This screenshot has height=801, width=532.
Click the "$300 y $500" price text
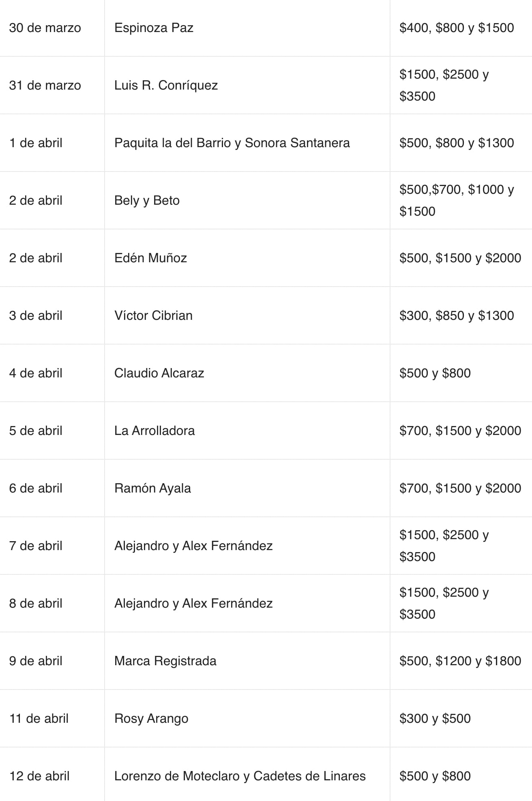(x=435, y=718)
